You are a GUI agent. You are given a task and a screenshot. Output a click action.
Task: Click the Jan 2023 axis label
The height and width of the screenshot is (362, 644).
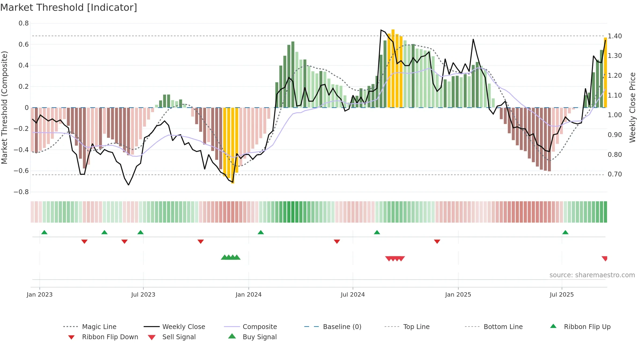[40, 294]
